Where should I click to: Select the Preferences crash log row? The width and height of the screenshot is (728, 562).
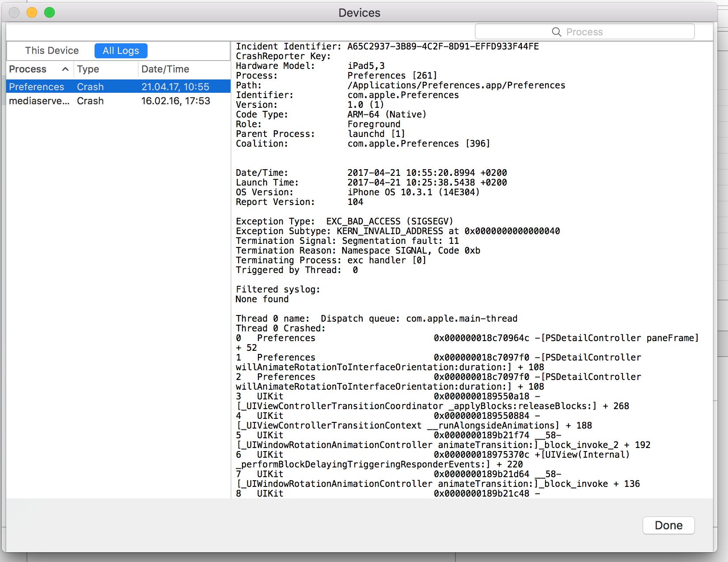[37, 87]
